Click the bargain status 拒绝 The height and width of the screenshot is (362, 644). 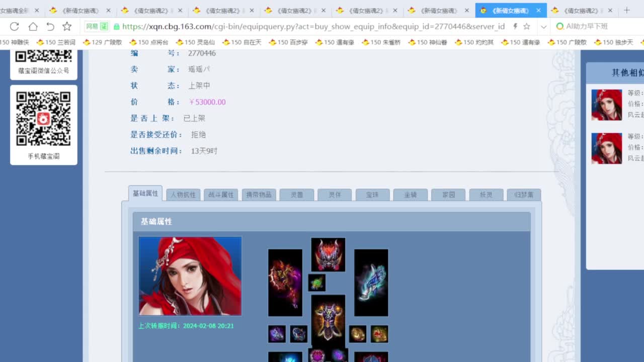[x=198, y=135]
